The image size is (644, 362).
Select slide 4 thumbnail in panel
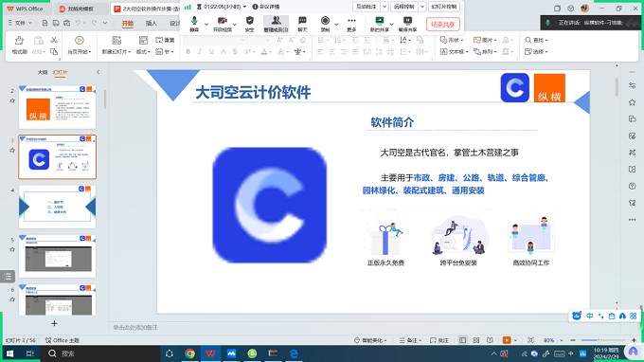tap(57, 207)
